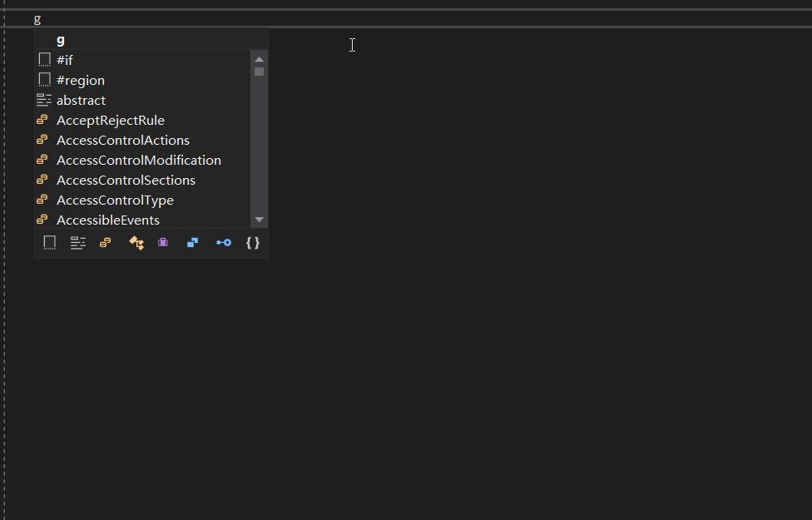Click the delegates filter icon
The width and height of the screenshot is (812, 520).
point(223,242)
